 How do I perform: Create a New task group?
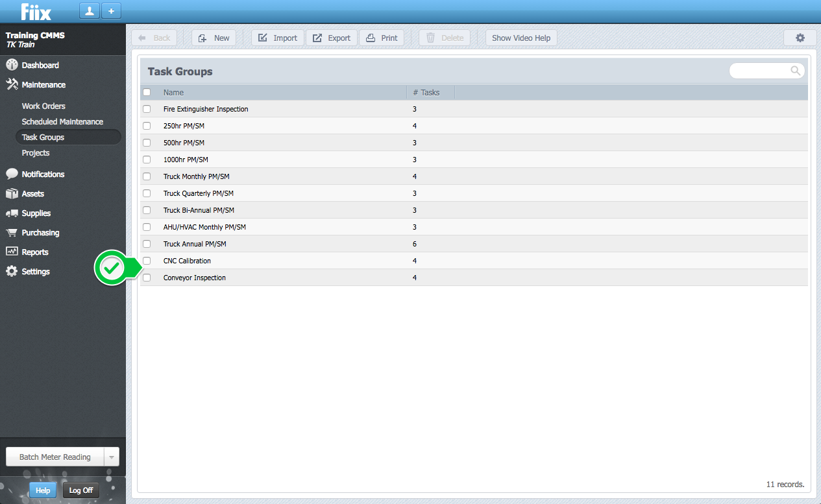tap(214, 38)
